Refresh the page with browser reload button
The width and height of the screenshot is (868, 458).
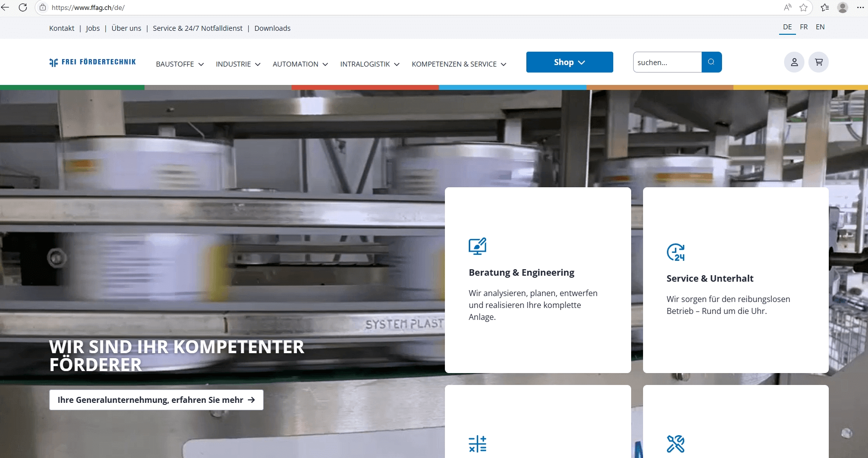coord(23,7)
